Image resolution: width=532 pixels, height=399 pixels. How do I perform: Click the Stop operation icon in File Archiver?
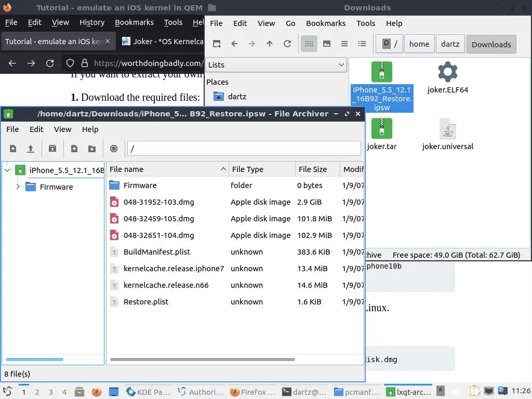[x=114, y=149]
